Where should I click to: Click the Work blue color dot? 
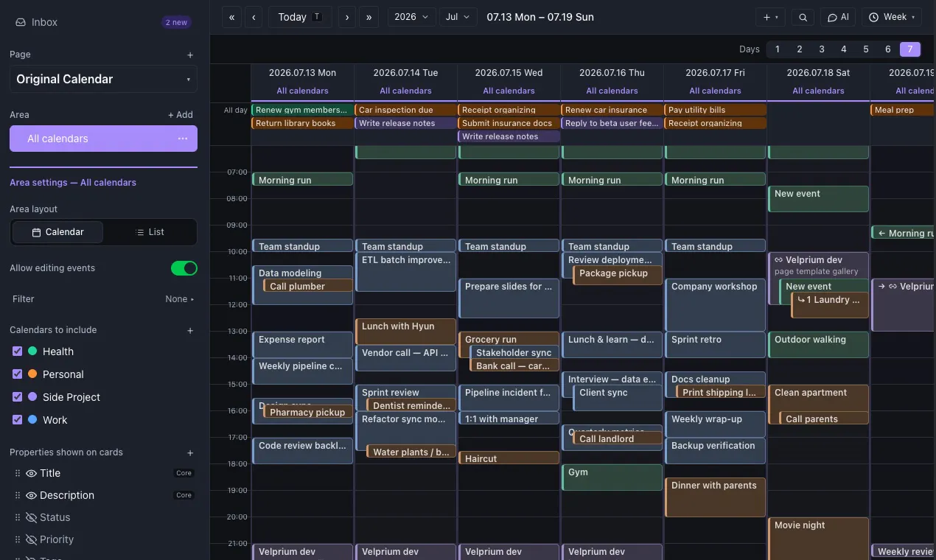pos(32,420)
